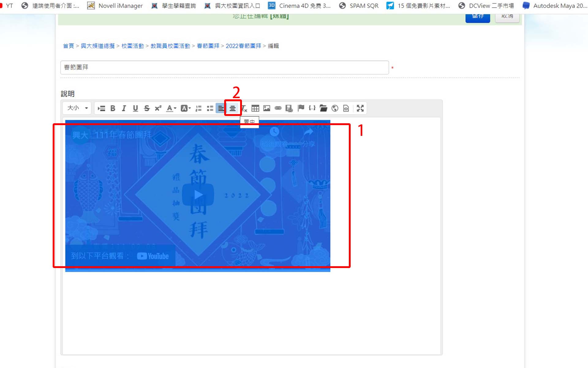Apply strikethrough formatting
The height and width of the screenshot is (368, 588).
coord(147,108)
